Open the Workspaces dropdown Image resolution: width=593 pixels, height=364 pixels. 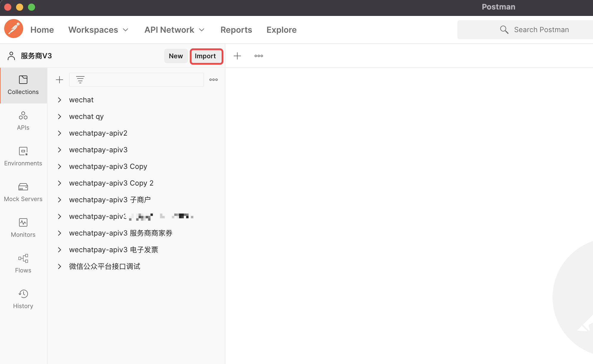point(98,30)
